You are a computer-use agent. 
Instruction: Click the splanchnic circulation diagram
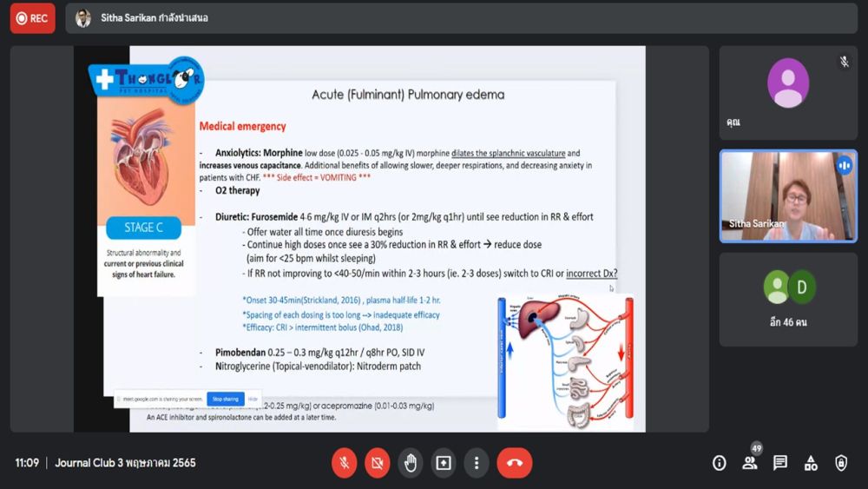[565, 363]
